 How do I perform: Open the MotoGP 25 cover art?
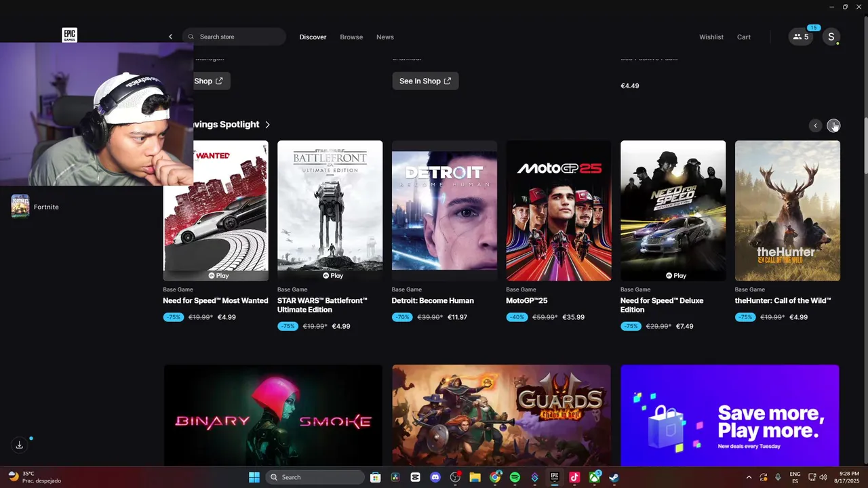559,211
